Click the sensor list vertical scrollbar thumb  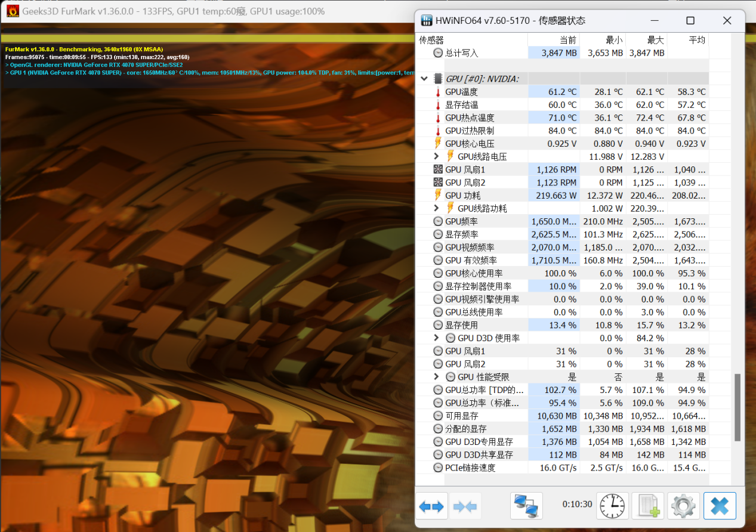[x=738, y=407]
